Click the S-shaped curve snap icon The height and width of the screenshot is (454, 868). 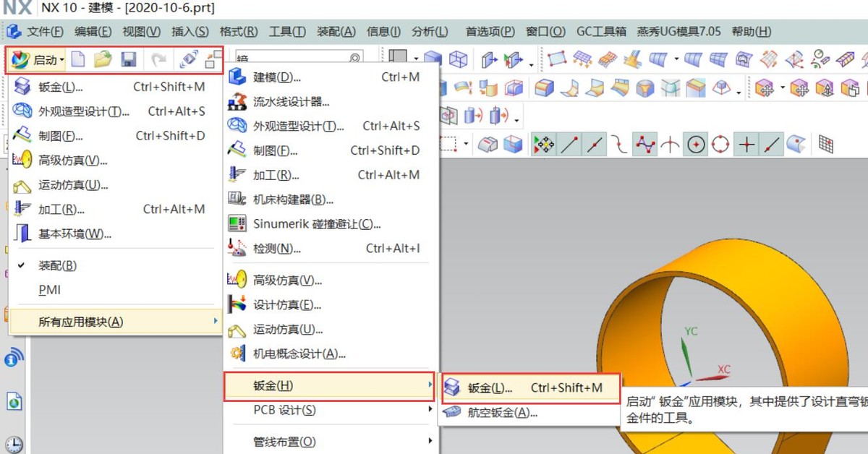[x=620, y=145]
